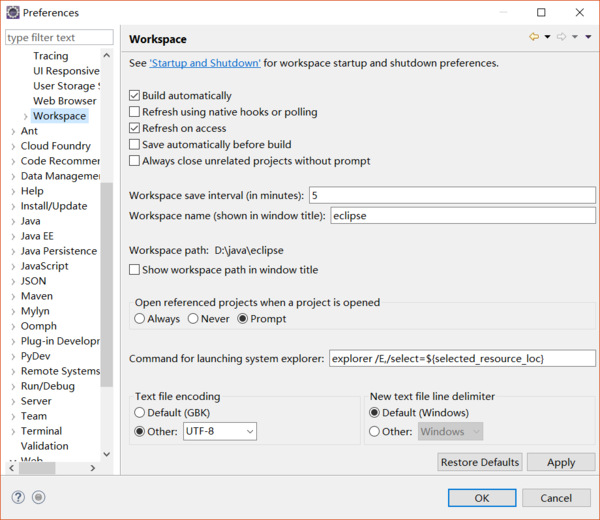Screen dimensions: 600x520
Task: Click the tree horizontal scroll right arrow
Action: [x=93, y=468]
